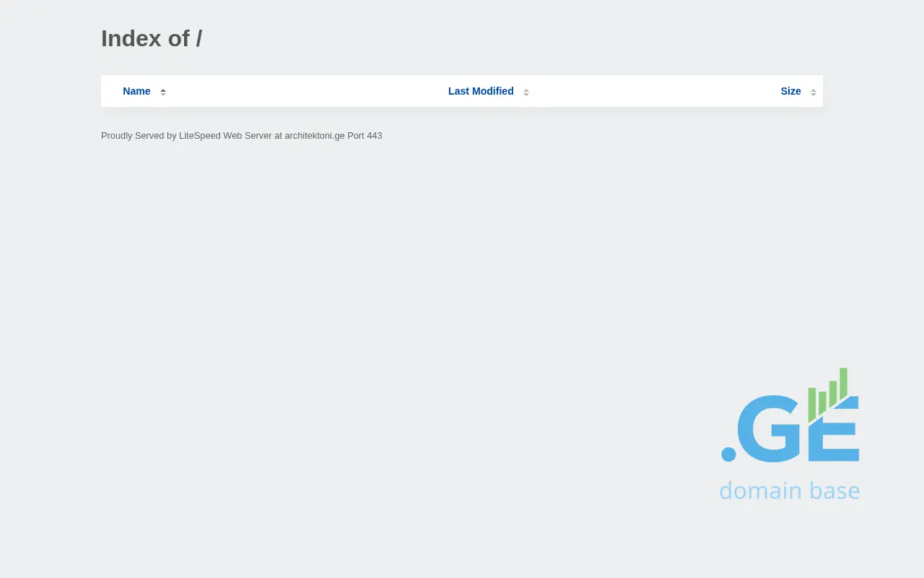
Task: Click sort arrows next to Last Modified
Action: 526,92
